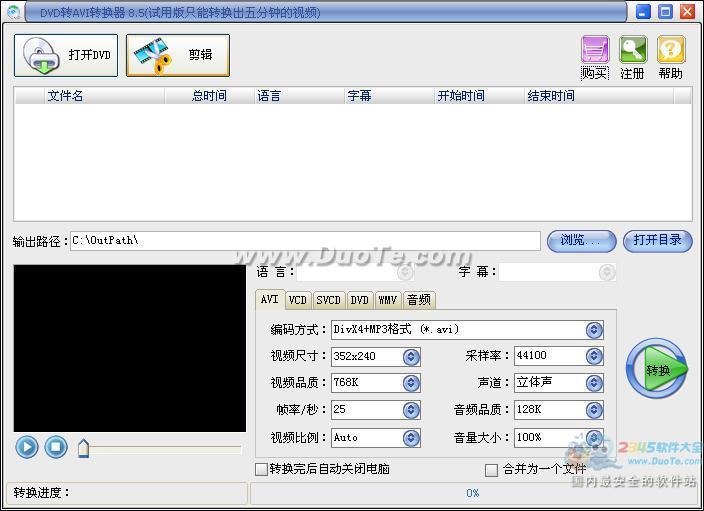Image resolution: width=704 pixels, height=511 pixels.
Task: Open the video size 352x240 dropdown
Action: point(411,357)
